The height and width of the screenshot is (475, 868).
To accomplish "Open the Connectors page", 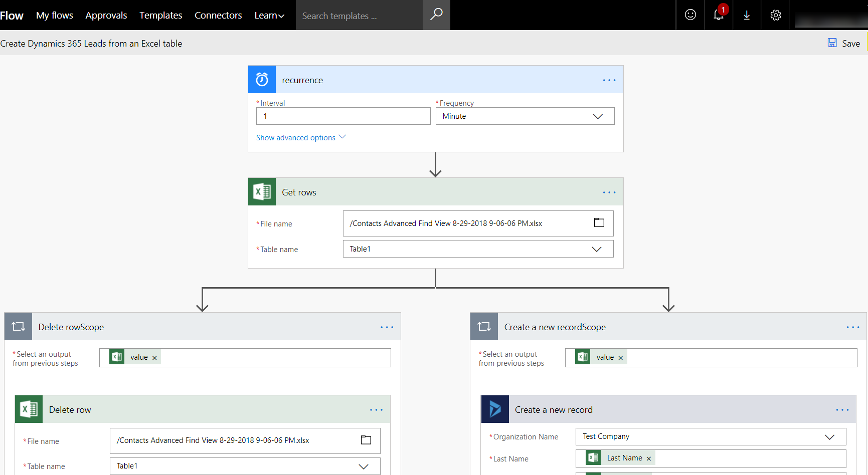I will click(x=218, y=15).
